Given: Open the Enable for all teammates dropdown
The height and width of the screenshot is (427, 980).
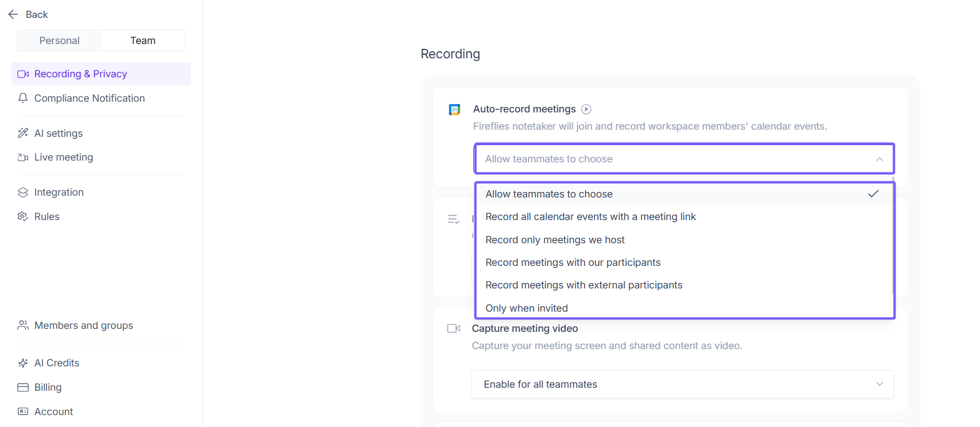Looking at the screenshot, I should (682, 384).
